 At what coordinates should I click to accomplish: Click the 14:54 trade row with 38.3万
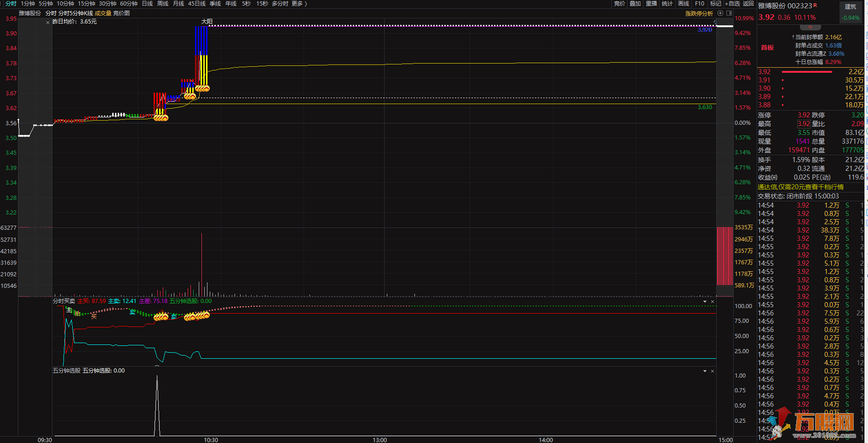(811, 230)
